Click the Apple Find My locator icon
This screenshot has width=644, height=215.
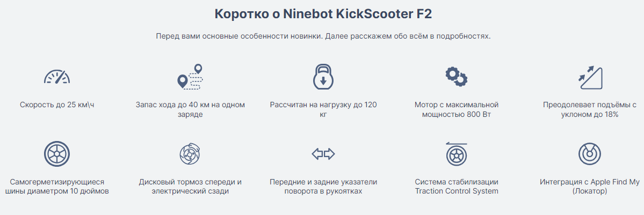(x=590, y=154)
